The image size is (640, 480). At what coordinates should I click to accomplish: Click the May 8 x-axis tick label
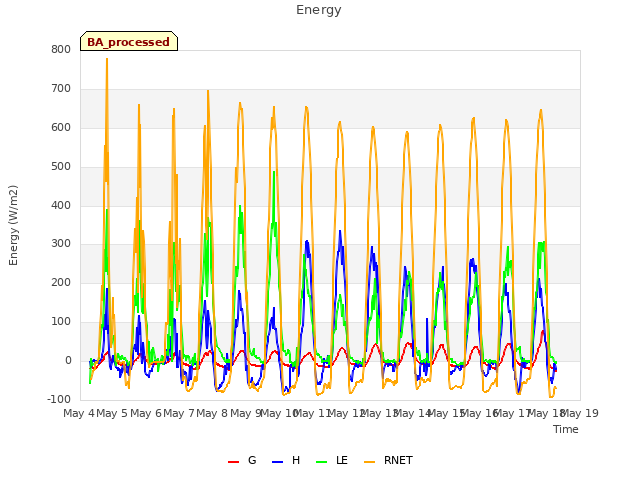(212, 413)
